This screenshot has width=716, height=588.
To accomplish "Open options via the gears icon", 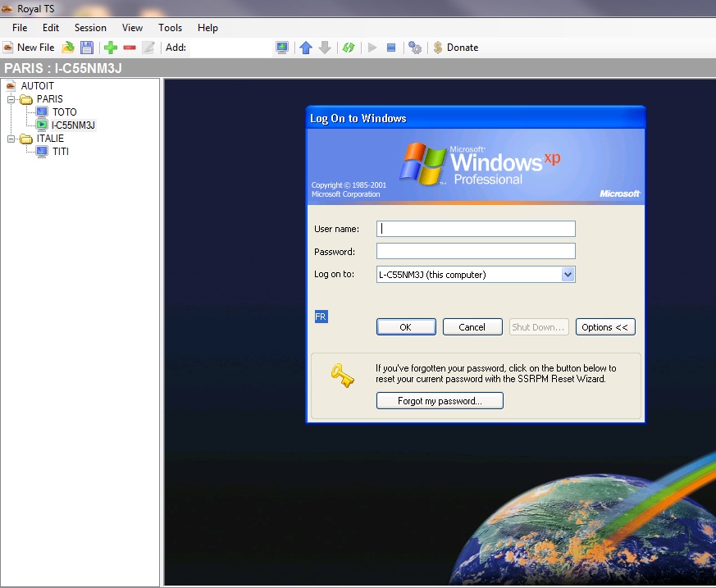I will coord(415,48).
